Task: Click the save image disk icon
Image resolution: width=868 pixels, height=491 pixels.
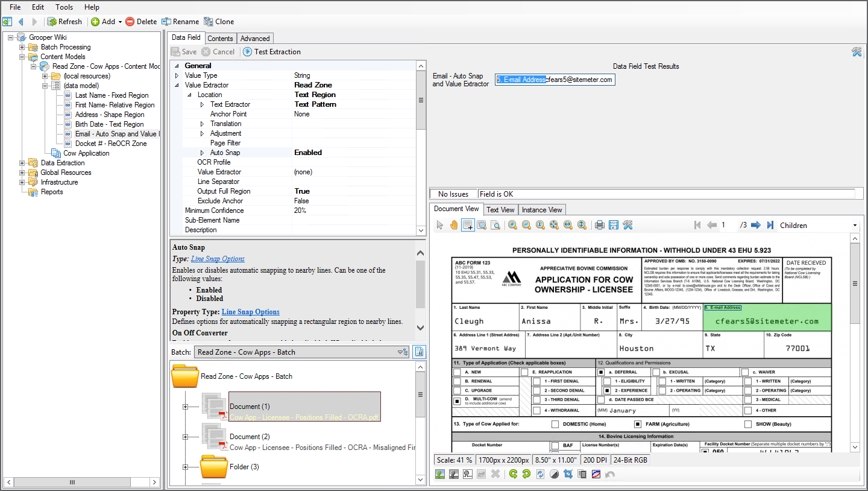Action: coord(613,225)
